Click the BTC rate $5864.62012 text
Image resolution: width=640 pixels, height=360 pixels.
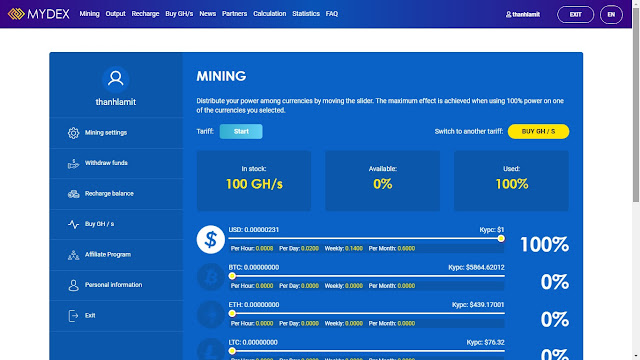[476, 267]
